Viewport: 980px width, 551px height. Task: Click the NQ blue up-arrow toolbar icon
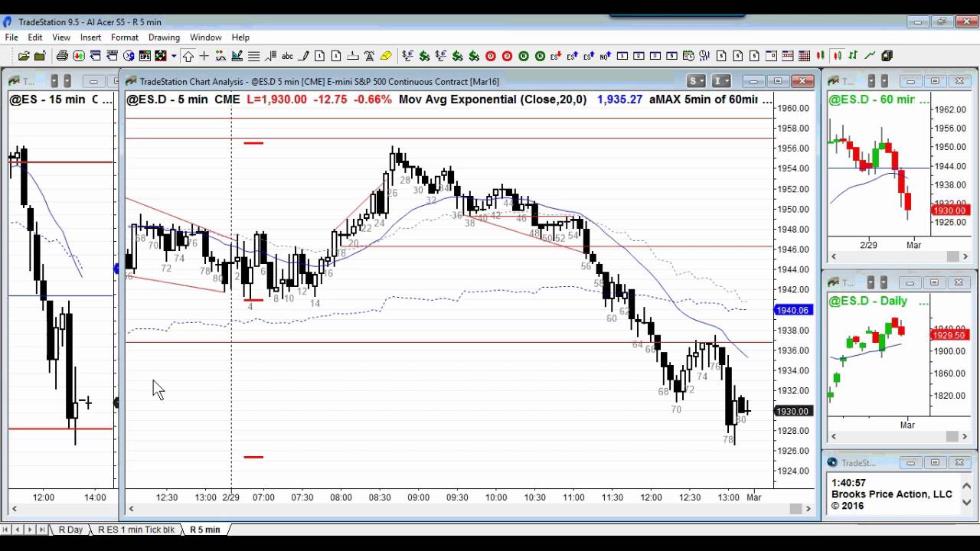point(606,56)
